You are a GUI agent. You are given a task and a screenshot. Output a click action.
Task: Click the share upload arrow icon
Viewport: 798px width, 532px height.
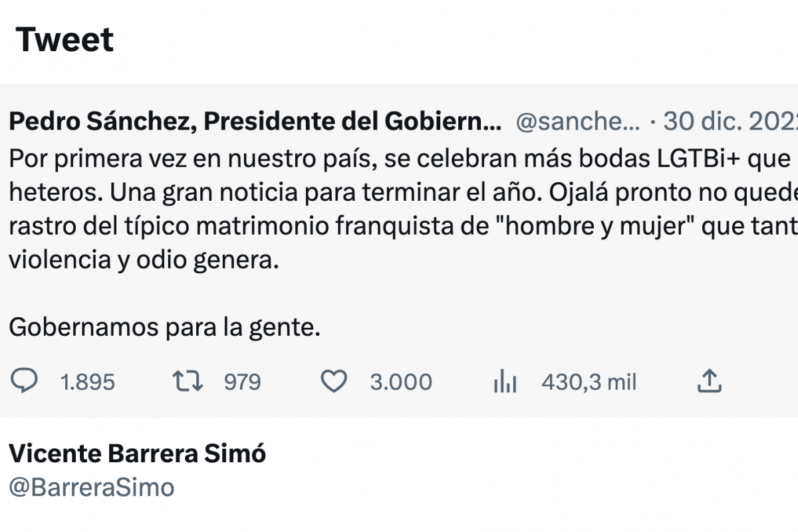pyautogui.click(x=709, y=381)
